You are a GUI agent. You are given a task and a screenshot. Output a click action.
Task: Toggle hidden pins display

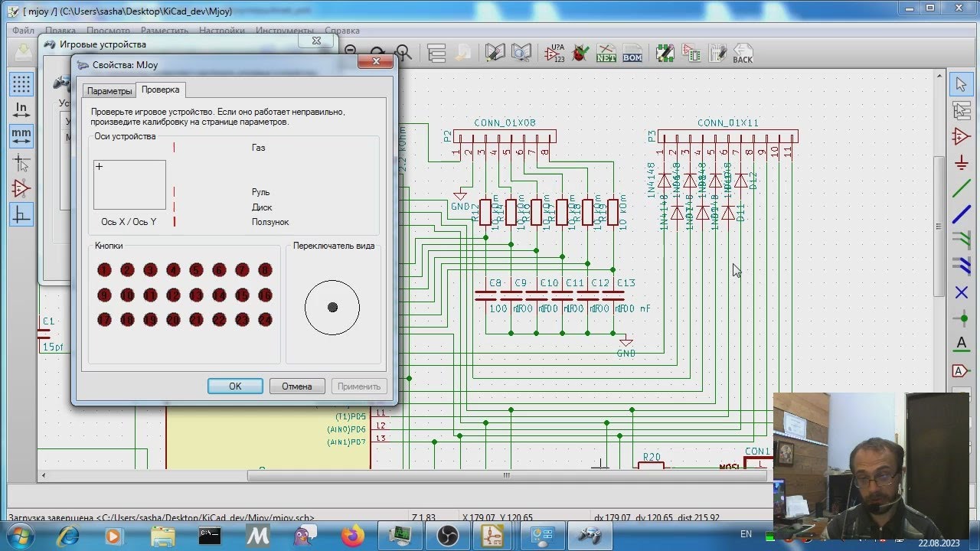click(x=21, y=188)
